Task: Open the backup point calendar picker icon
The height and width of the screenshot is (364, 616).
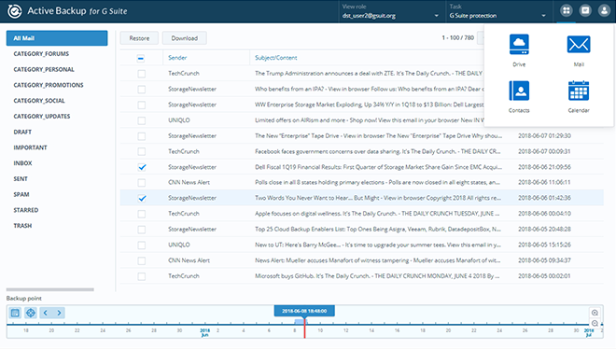Action: point(15,313)
